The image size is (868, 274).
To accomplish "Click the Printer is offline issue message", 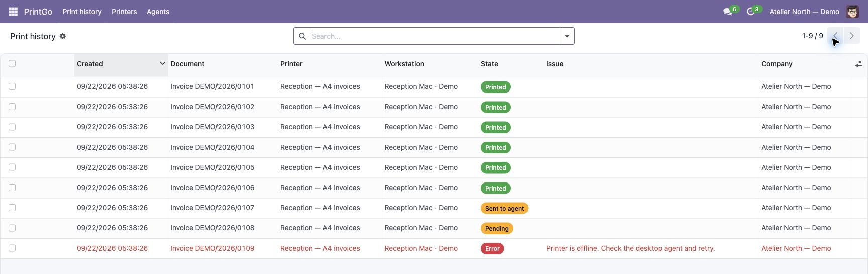I will point(630,248).
